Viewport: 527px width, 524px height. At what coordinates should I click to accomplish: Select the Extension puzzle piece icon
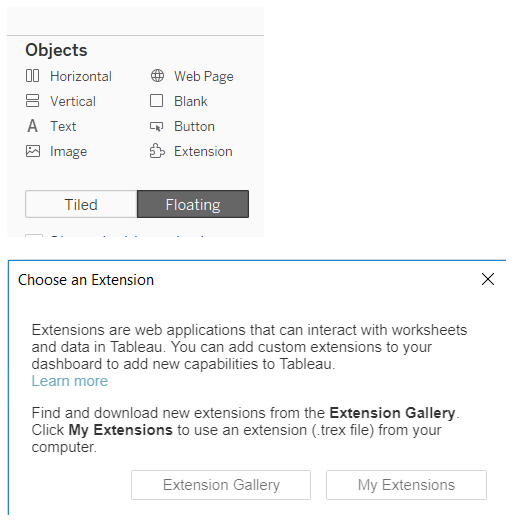click(157, 151)
